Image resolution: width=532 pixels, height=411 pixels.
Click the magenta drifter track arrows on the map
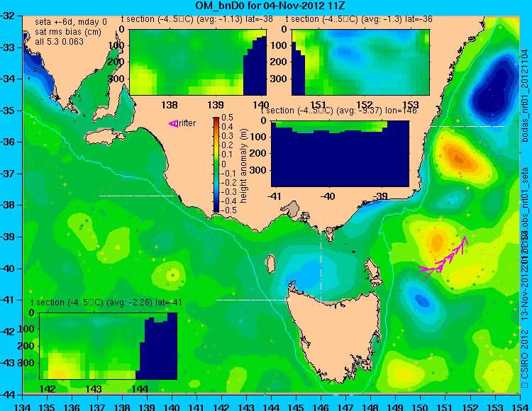click(444, 257)
